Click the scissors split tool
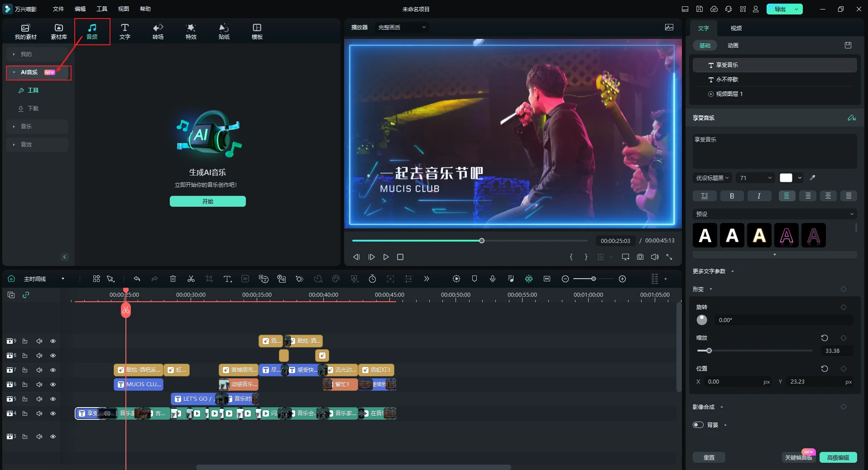This screenshot has width=868, height=470. [x=191, y=279]
